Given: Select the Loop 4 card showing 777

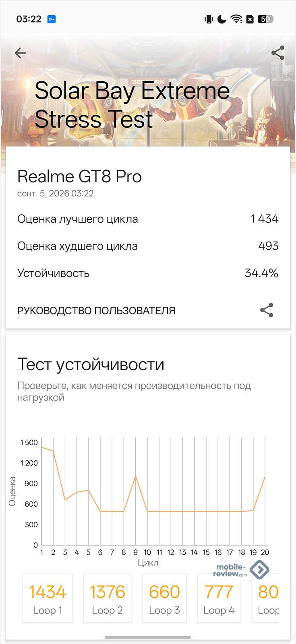Looking at the screenshot, I should tap(219, 598).
